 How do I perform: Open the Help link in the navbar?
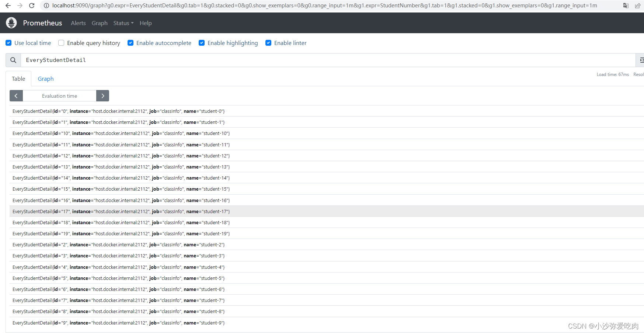tap(146, 23)
